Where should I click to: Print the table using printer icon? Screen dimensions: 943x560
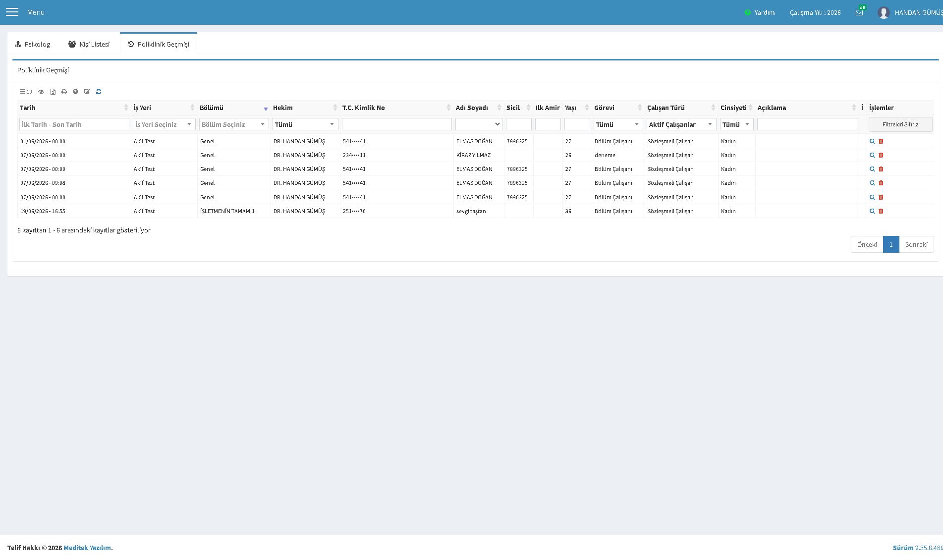click(64, 92)
